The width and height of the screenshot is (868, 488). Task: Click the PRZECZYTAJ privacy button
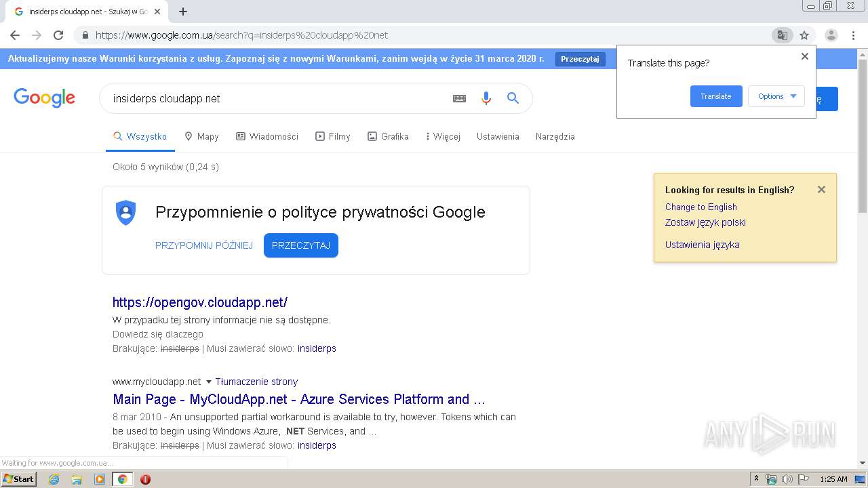(301, 245)
